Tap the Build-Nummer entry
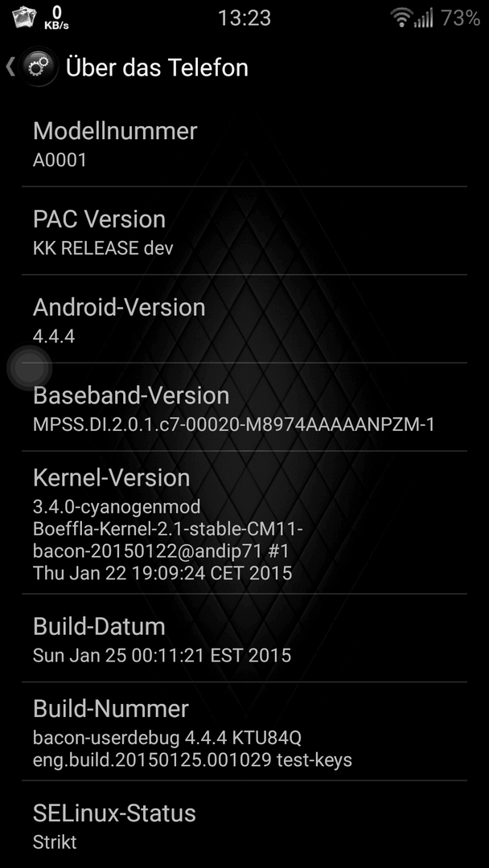The image size is (489, 868). pos(244,731)
